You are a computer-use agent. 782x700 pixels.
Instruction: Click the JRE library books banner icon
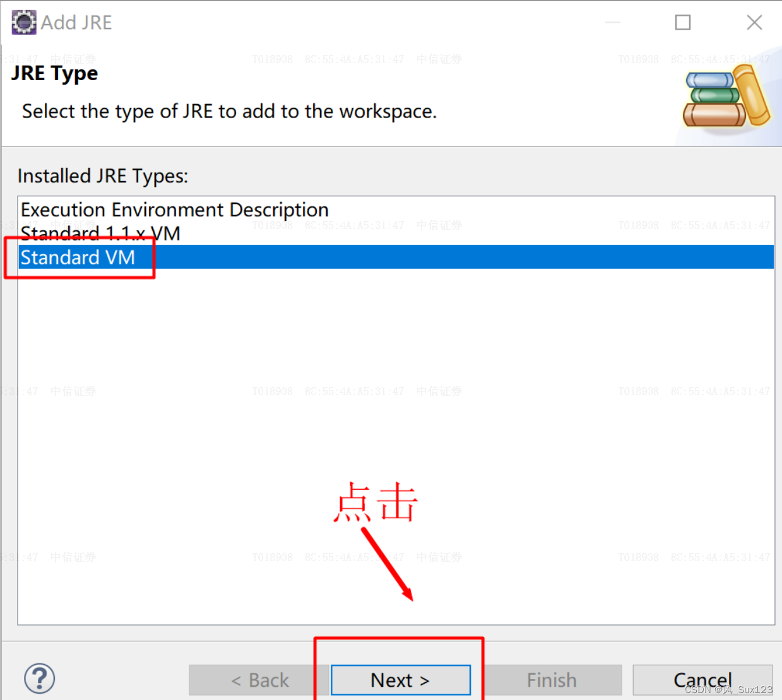tap(726, 97)
